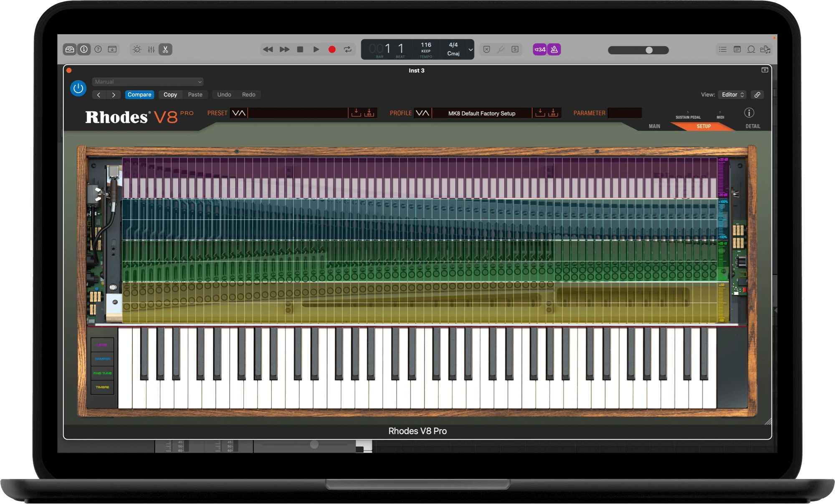Click the Copy button

[170, 95]
